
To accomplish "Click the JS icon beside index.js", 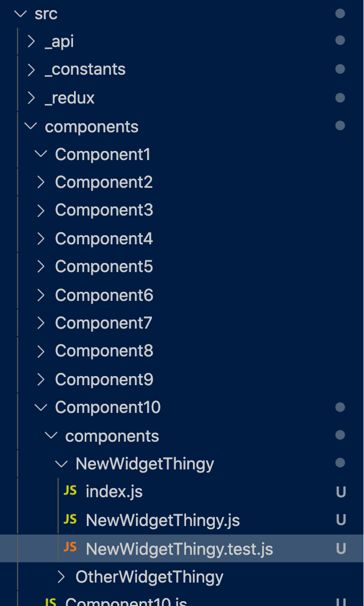I will (x=70, y=491).
